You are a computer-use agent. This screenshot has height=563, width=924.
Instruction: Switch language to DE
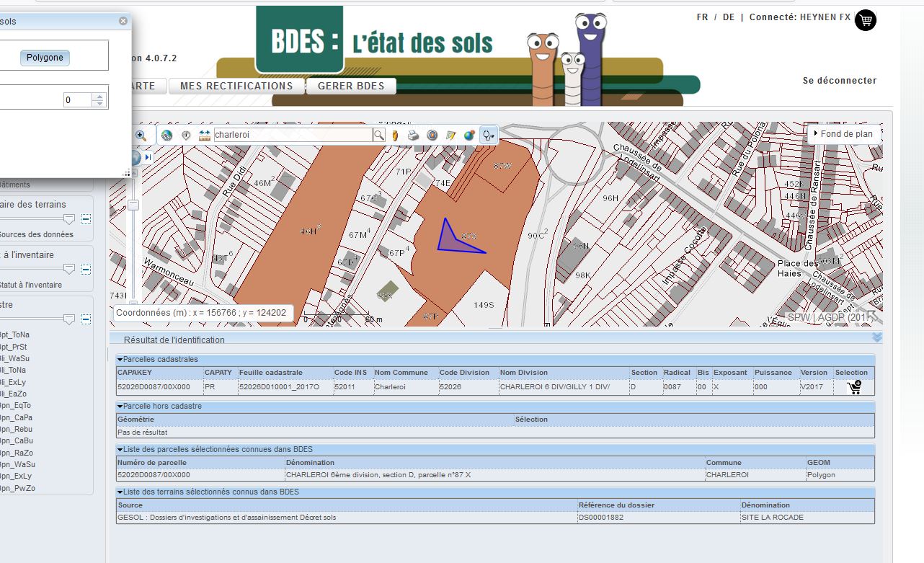click(x=728, y=17)
